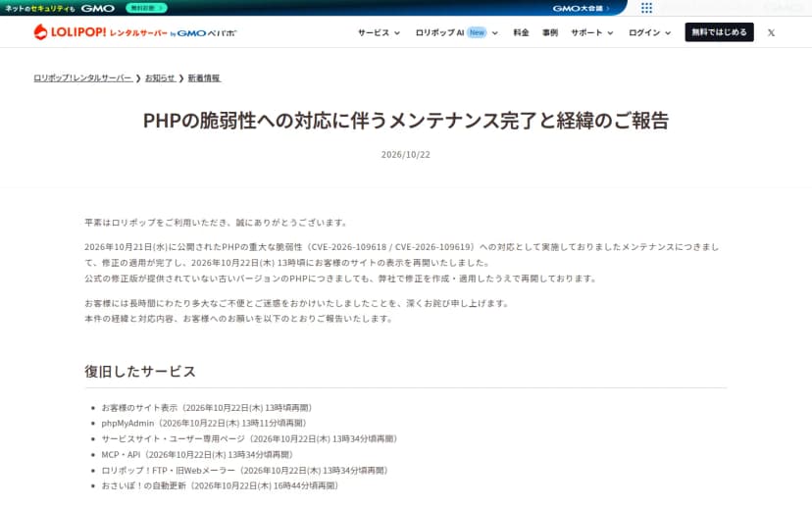Go to ロリポップ!レンタルサーバー breadcrumb
The height and width of the screenshot is (508, 812).
[x=82, y=78]
